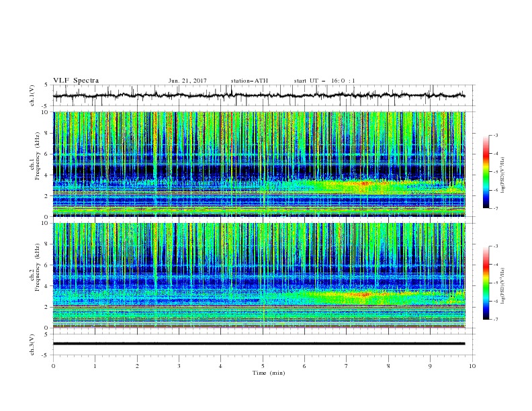Click the ch.3 flat black waveform trace

coord(259,344)
